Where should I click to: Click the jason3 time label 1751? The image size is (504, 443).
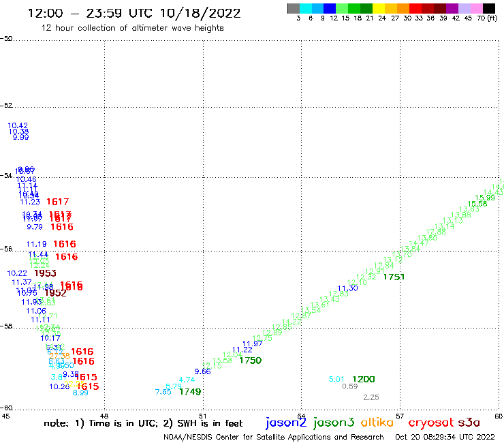394,277
